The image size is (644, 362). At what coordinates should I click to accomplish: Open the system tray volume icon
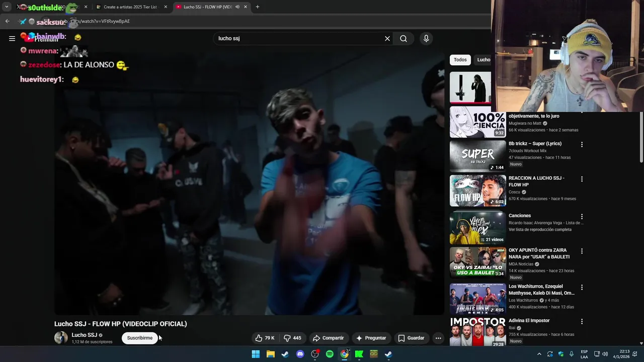click(x=605, y=354)
